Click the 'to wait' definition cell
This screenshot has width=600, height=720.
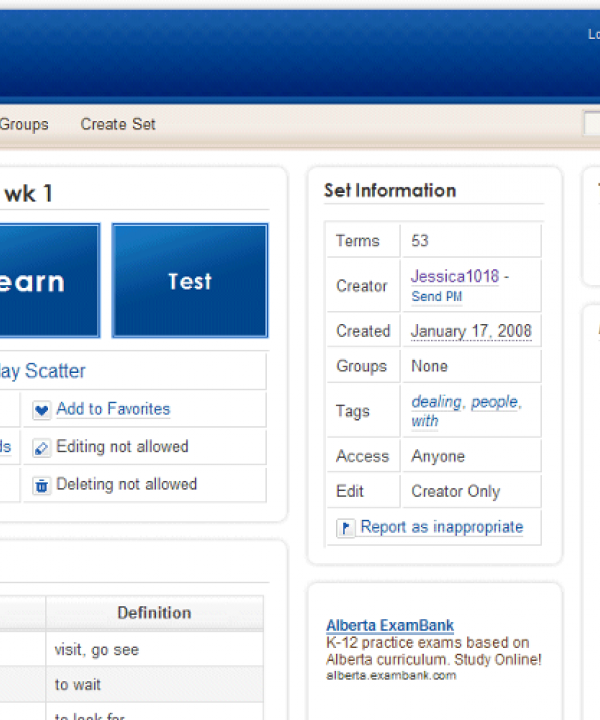pyautogui.click(x=154, y=684)
